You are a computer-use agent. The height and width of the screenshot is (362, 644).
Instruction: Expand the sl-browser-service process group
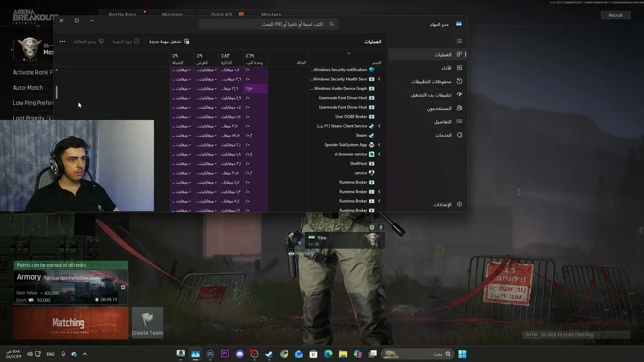click(x=379, y=154)
